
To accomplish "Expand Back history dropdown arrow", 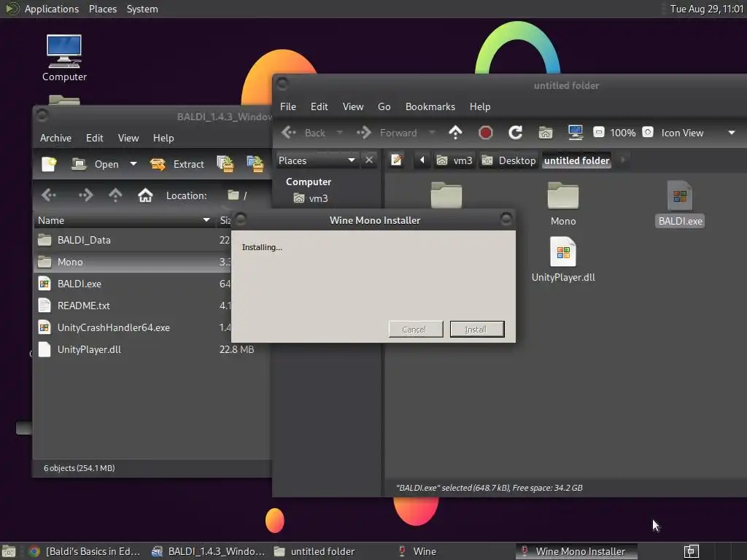I will tap(340, 133).
